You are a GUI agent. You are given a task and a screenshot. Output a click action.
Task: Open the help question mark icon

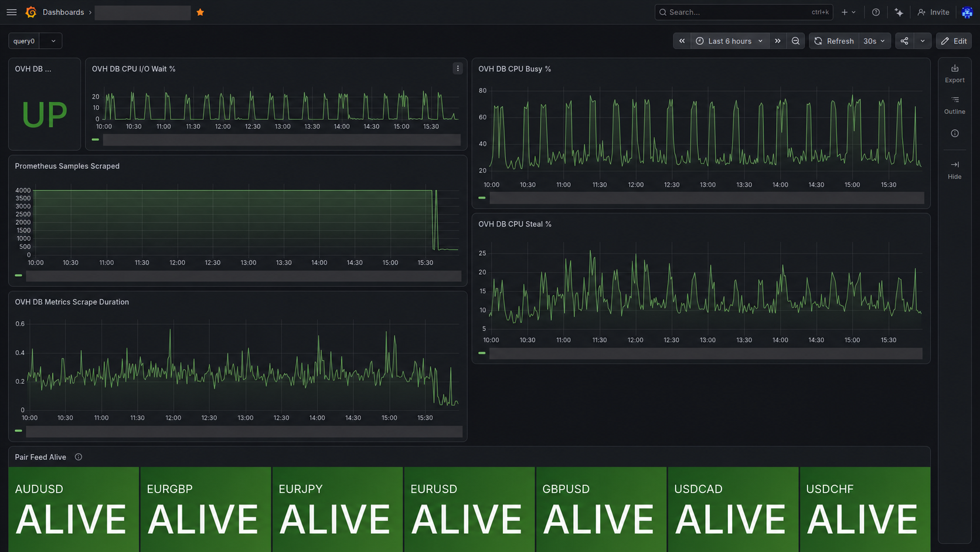click(x=876, y=12)
